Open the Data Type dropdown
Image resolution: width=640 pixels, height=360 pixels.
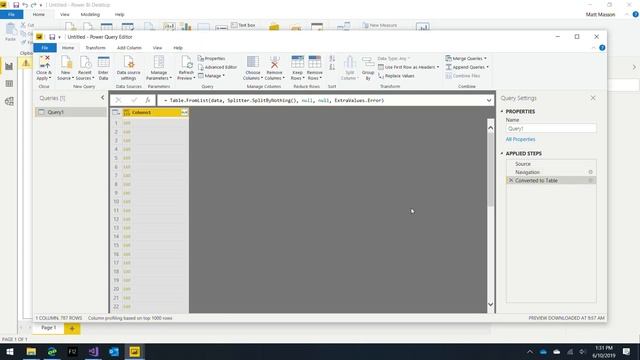pyautogui.click(x=393, y=58)
